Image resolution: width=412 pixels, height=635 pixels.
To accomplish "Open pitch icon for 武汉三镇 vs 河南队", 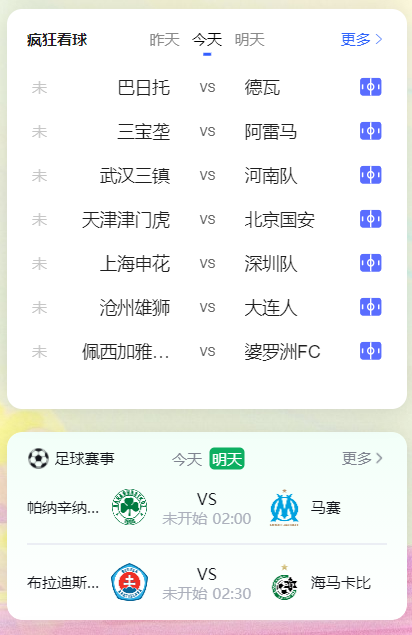I will (x=370, y=175).
